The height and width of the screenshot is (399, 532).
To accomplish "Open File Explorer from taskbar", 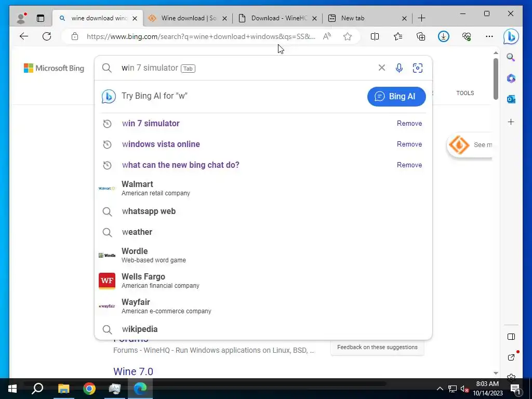I will [x=63, y=389].
